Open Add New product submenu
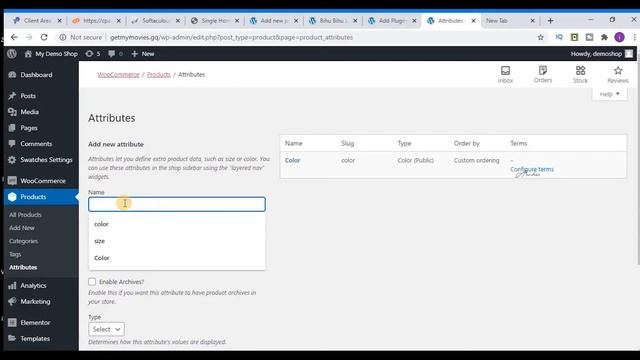The width and height of the screenshot is (640, 360). (x=22, y=228)
